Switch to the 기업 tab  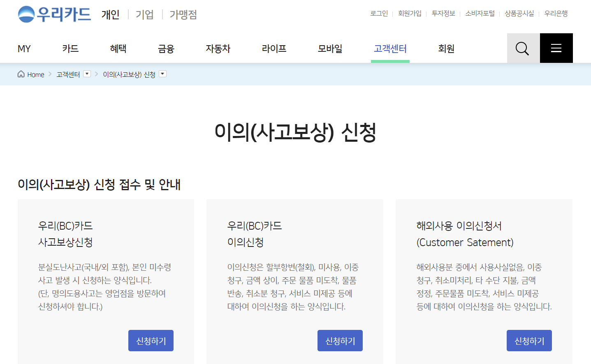pyautogui.click(x=144, y=14)
